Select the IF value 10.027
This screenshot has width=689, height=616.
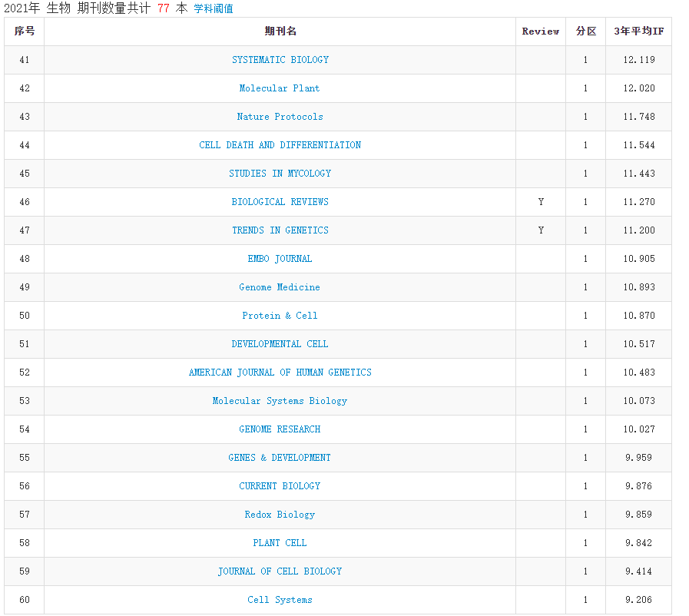click(x=639, y=429)
